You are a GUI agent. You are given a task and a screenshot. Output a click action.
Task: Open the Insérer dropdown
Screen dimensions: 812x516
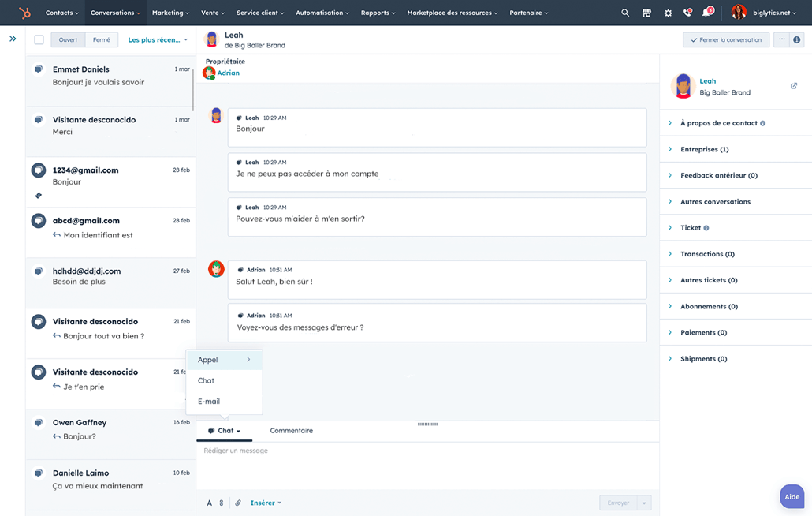[265, 503]
